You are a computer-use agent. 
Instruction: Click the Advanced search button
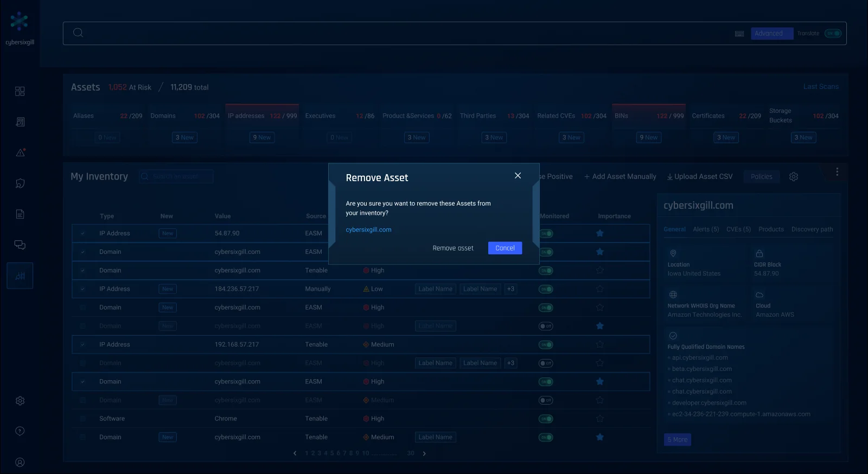click(x=772, y=34)
